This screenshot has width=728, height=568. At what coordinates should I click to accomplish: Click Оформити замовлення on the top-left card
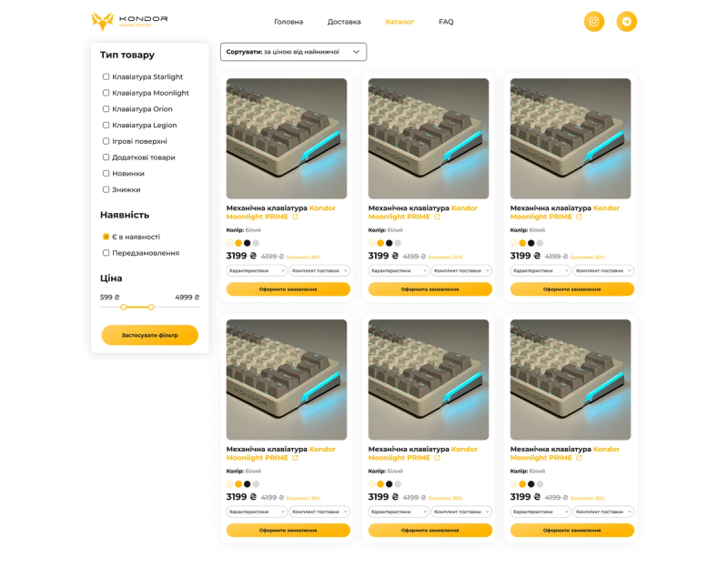288,289
